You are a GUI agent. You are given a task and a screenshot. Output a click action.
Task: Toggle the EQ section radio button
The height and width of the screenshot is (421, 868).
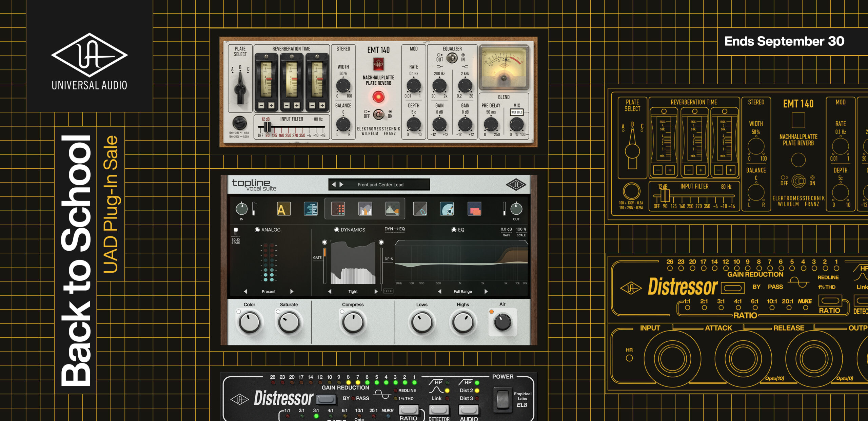[x=454, y=230]
